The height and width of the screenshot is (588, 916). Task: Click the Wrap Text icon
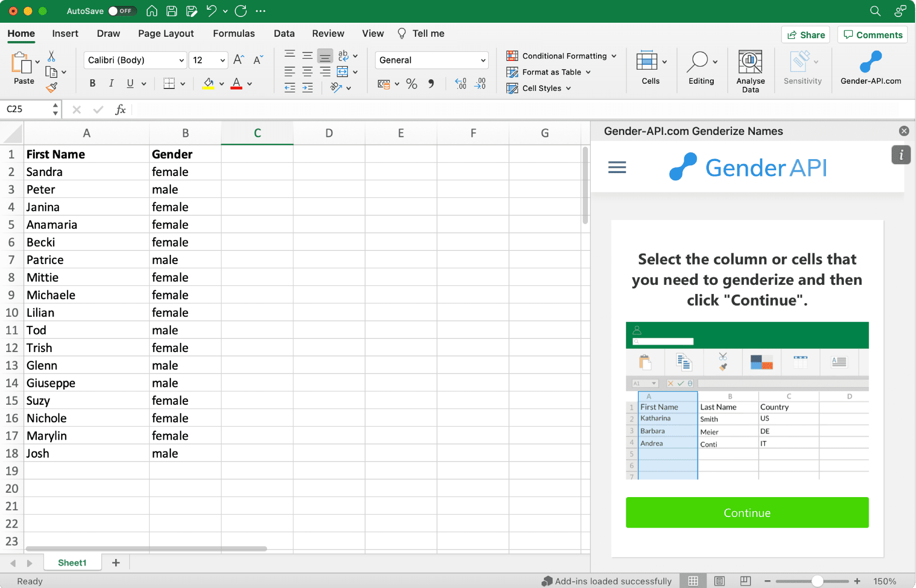[343, 56]
